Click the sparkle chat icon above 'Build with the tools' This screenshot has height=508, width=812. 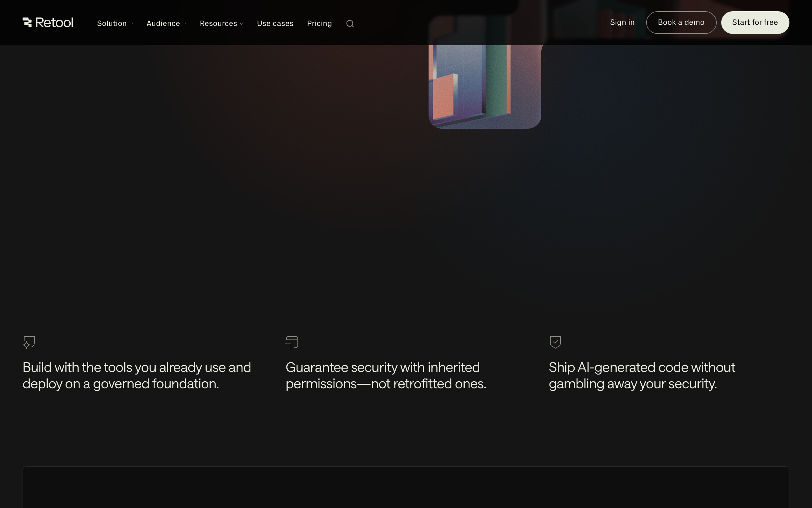click(29, 342)
